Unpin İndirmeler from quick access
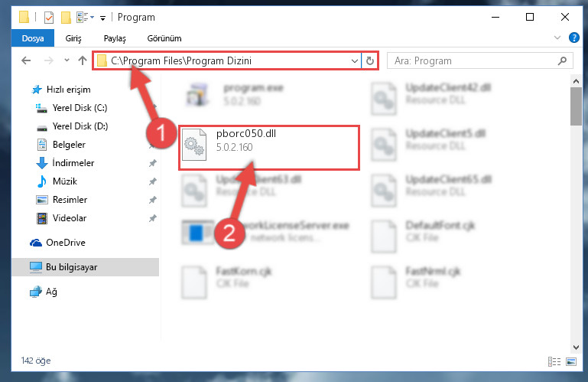Viewport: 588px width, 382px height. point(153,163)
